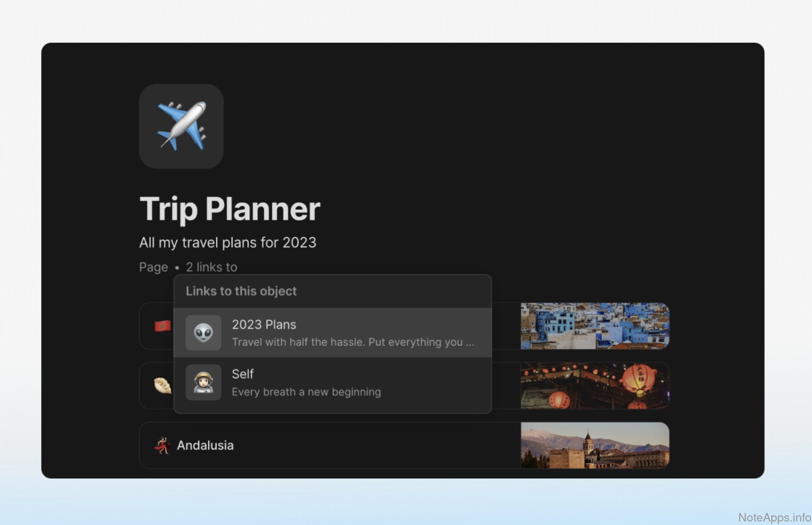Open the Self linked object

tap(333, 382)
